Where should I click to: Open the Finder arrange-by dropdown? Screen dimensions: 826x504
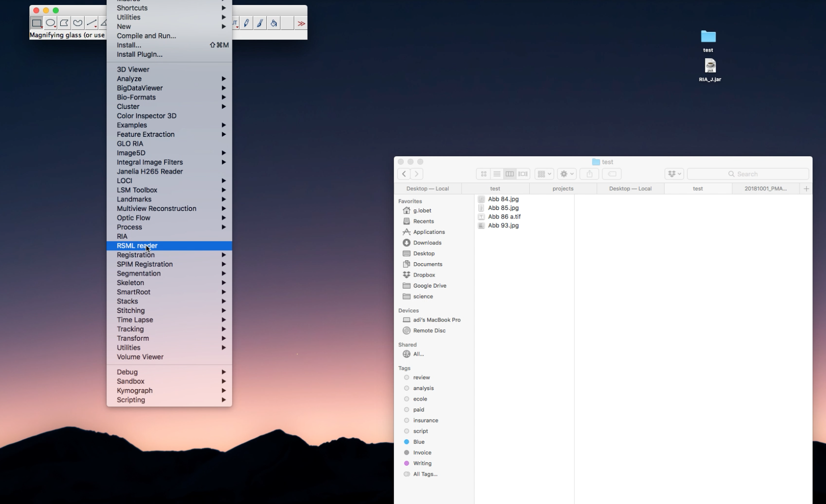pos(544,174)
